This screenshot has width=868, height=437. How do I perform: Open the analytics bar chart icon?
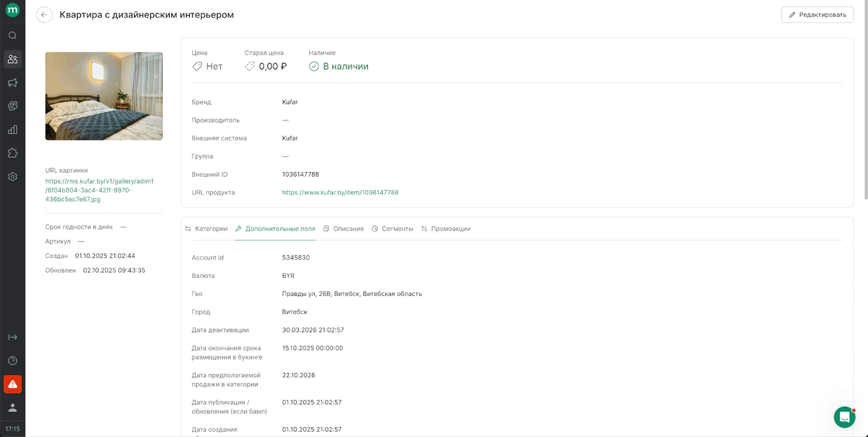[12, 130]
